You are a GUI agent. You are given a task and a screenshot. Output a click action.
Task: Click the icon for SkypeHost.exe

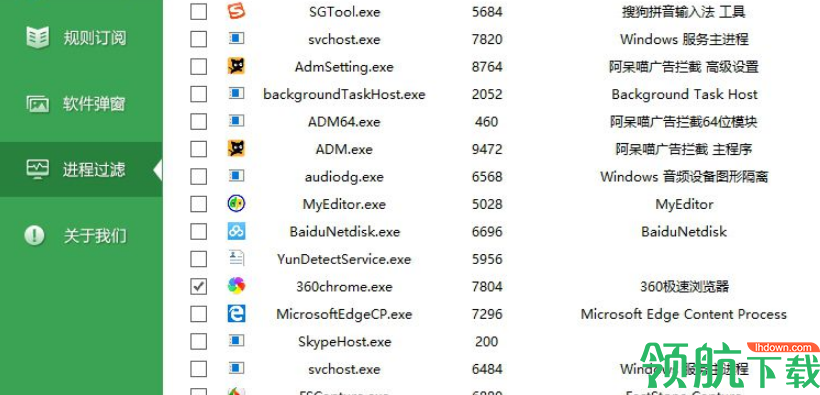coord(236,341)
